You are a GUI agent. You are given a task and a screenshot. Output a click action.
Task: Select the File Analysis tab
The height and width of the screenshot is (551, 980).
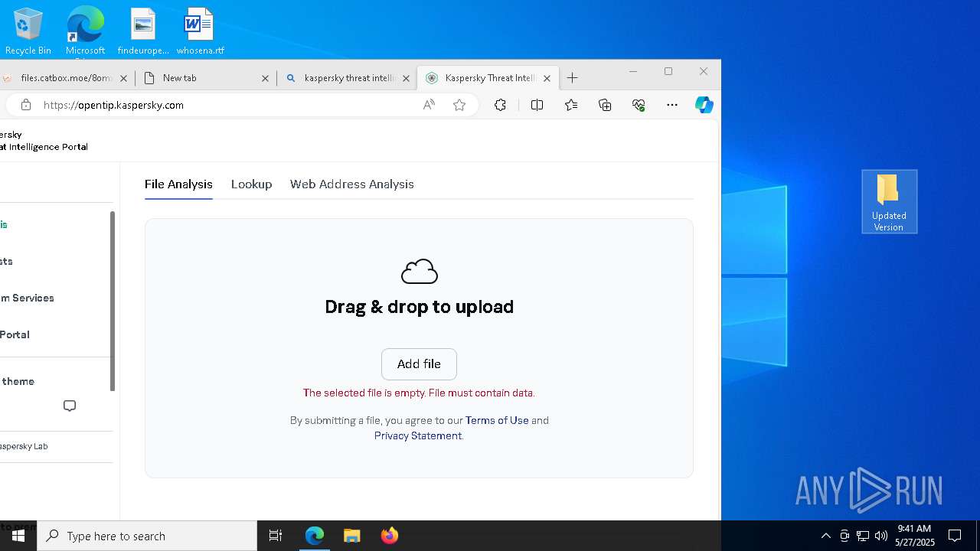click(178, 184)
